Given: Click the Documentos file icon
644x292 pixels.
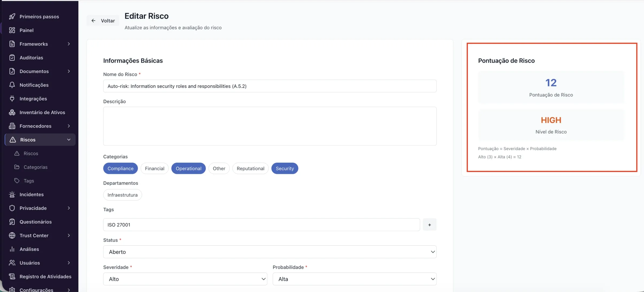Looking at the screenshot, I should click(12, 71).
